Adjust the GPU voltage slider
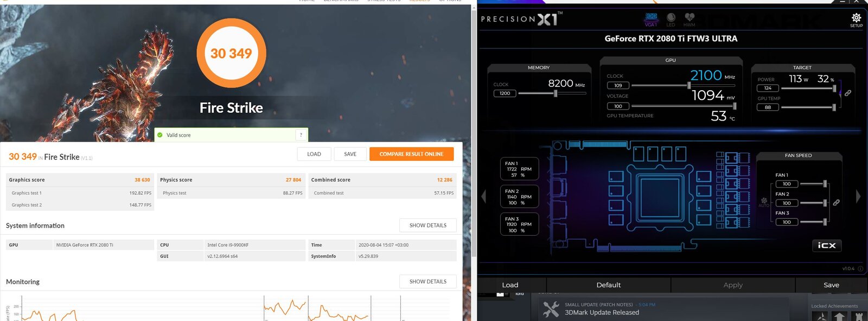Image resolution: width=868 pixels, height=321 pixels. click(x=684, y=106)
